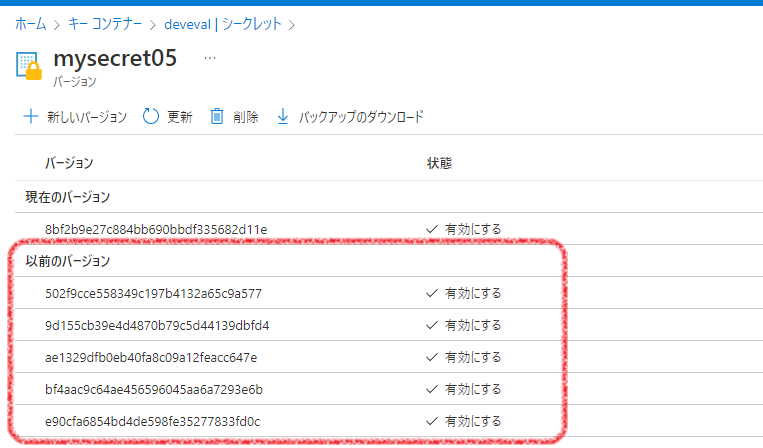Screen dimensions: 763x448
Task: Select version ae1329dfb0eb40fa8c09a12feacc647e row
Action: click(x=151, y=357)
